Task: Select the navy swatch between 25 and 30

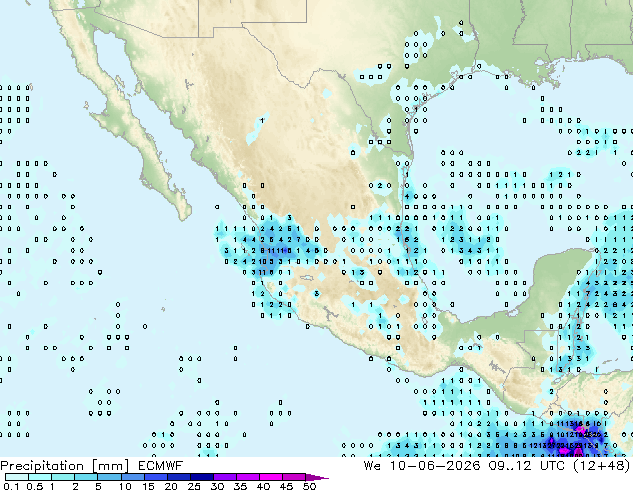Action: click(201, 477)
